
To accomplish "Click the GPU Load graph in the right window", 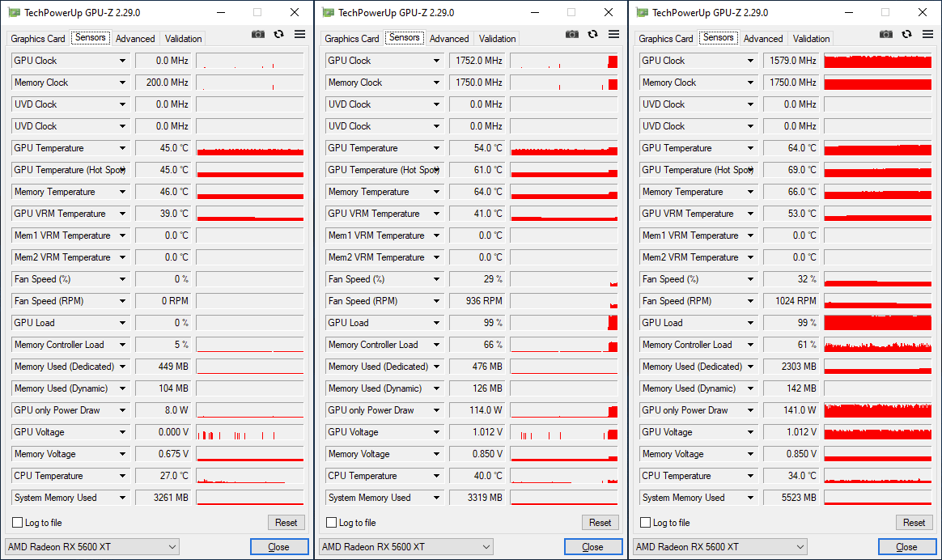I will (878, 323).
